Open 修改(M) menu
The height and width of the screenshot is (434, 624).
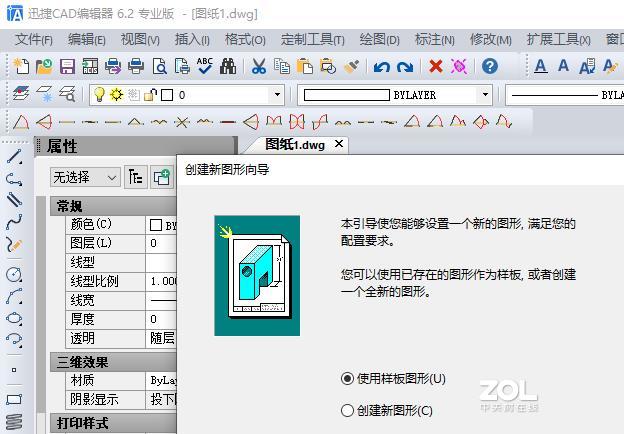click(490, 40)
